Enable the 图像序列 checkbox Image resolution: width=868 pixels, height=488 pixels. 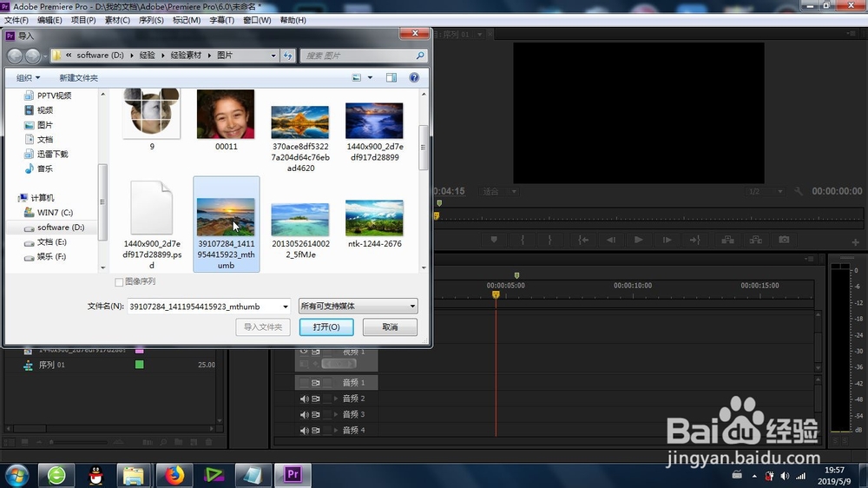[x=118, y=282]
